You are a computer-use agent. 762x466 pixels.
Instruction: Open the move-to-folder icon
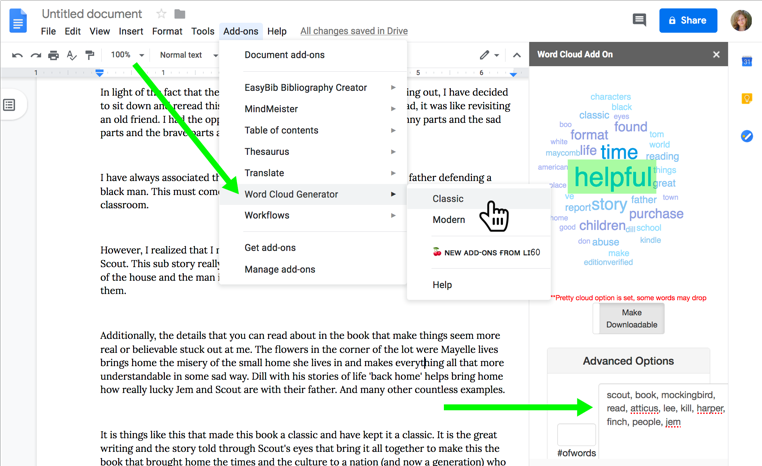pyautogui.click(x=180, y=14)
